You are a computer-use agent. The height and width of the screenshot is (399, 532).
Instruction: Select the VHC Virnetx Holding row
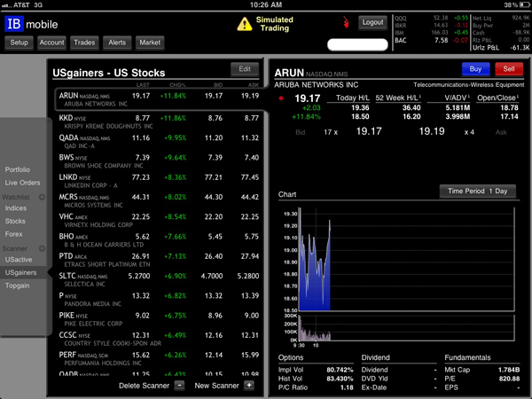[159, 220]
